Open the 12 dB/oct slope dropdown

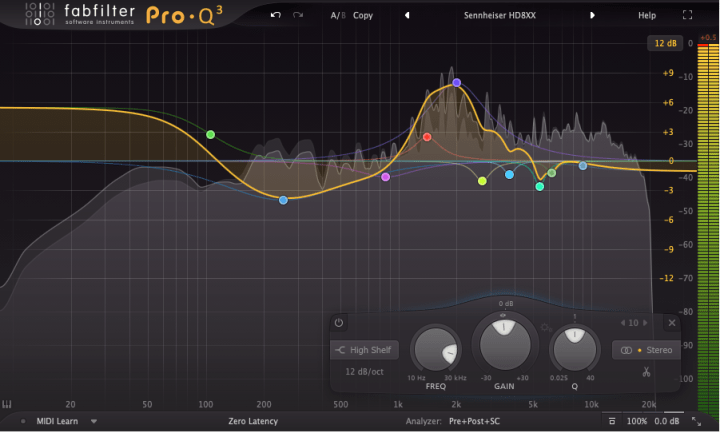click(x=364, y=371)
